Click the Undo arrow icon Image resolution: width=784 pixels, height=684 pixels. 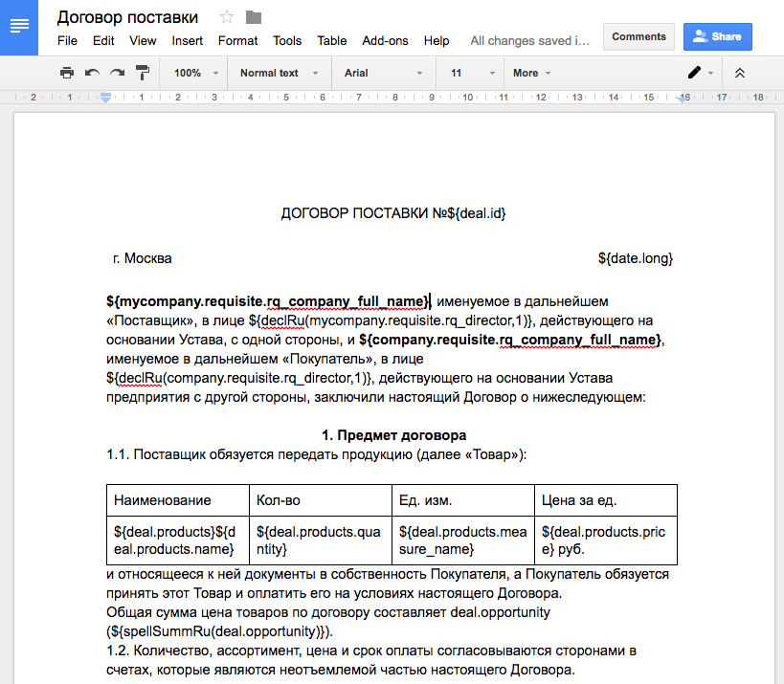92,73
